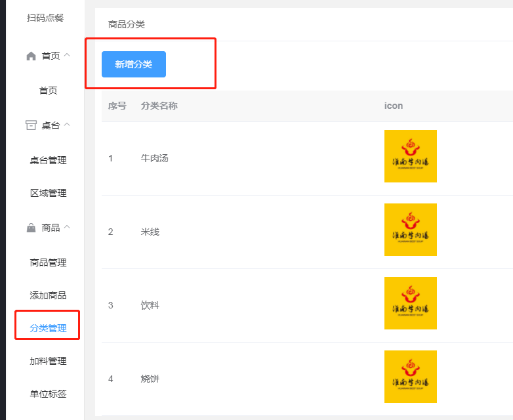
Task: Navigate to 商品管理
Action: (48, 262)
